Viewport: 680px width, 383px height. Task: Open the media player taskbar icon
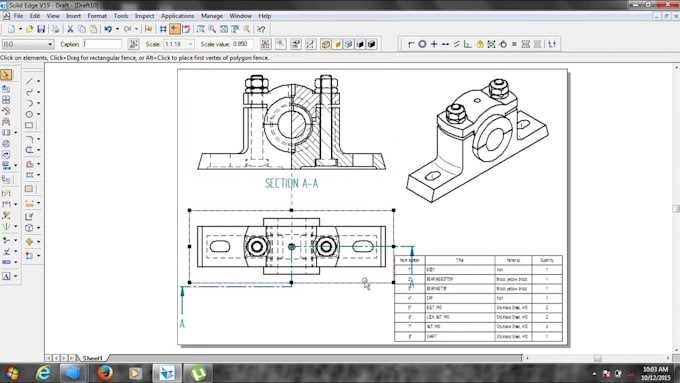coord(136,373)
